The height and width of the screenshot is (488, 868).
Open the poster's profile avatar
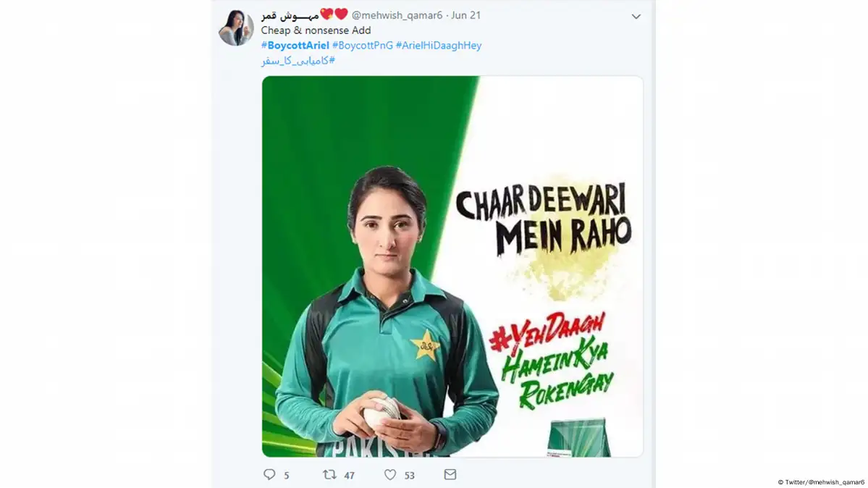(x=237, y=28)
